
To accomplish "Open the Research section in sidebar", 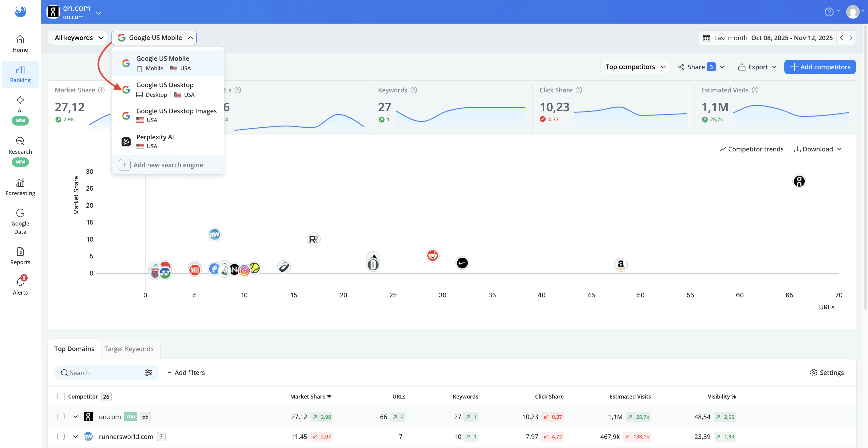I will pyautogui.click(x=20, y=151).
